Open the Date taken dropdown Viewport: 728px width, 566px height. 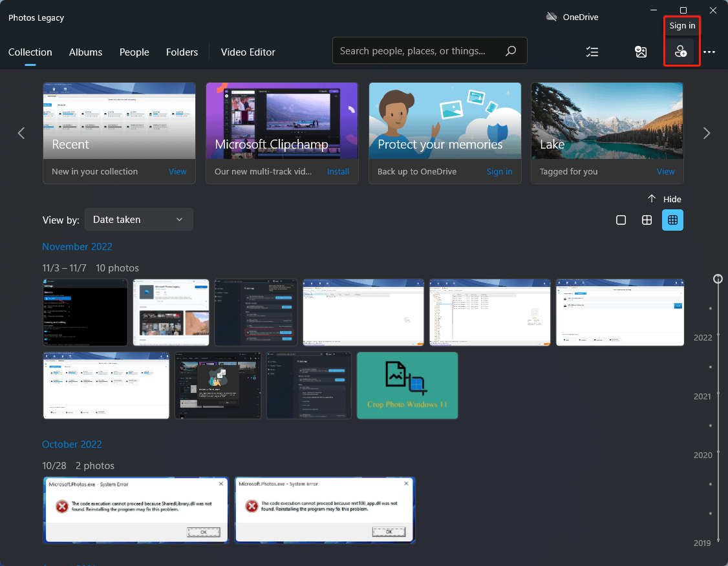coord(138,219)
